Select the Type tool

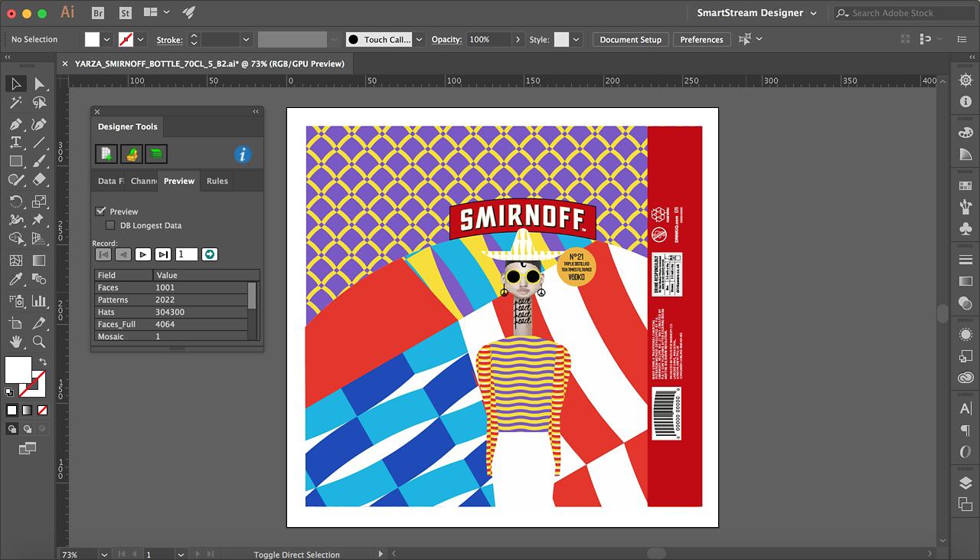click(x=15, y=142)
